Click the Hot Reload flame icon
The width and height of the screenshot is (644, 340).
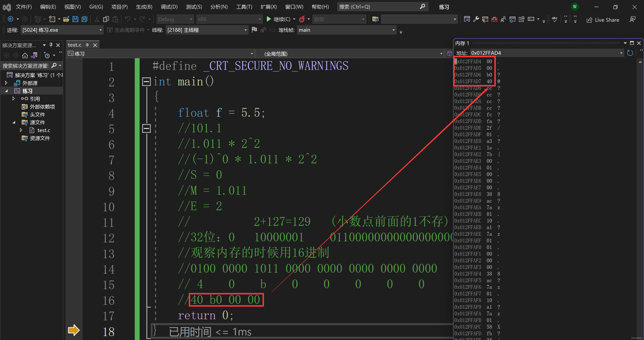pyautogui.click(x=302, y=19)
